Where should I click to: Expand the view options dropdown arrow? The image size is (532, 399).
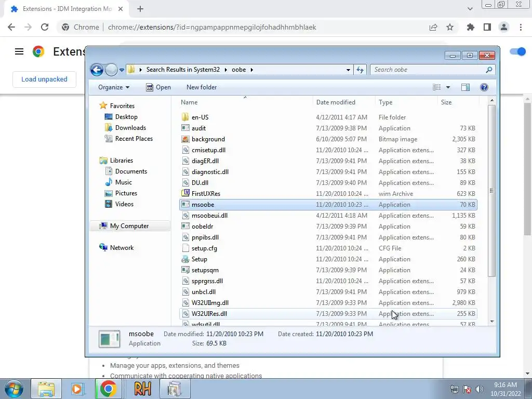coord(448,87)
